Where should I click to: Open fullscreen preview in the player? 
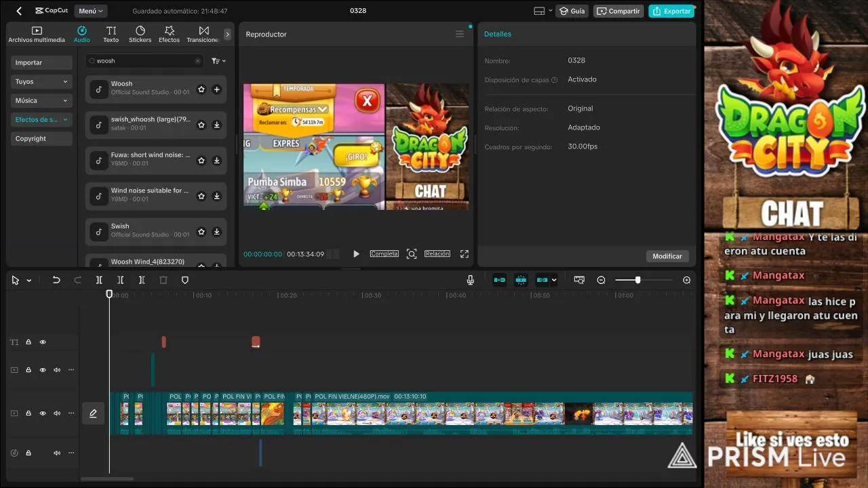tap(465, 253)
